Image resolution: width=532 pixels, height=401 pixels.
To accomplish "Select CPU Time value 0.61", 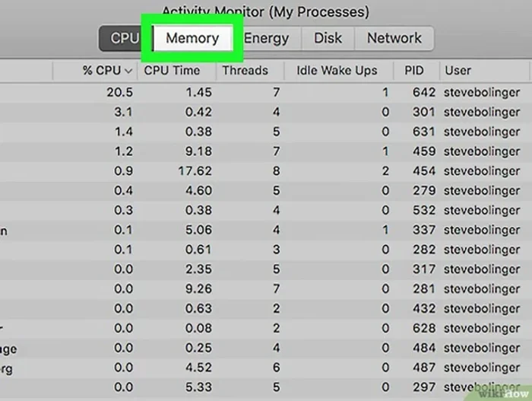I will tap(198, 250).
